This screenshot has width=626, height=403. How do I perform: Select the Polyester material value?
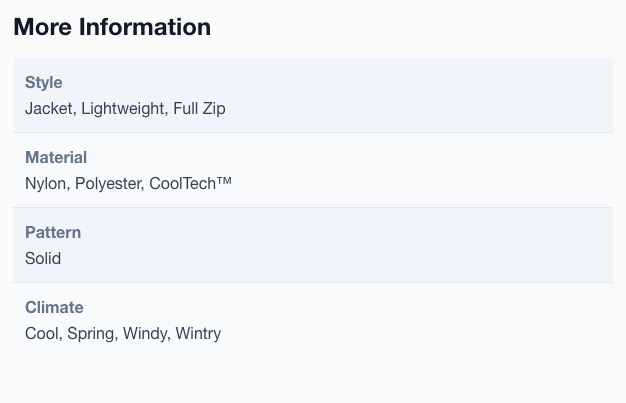(108, 184)
